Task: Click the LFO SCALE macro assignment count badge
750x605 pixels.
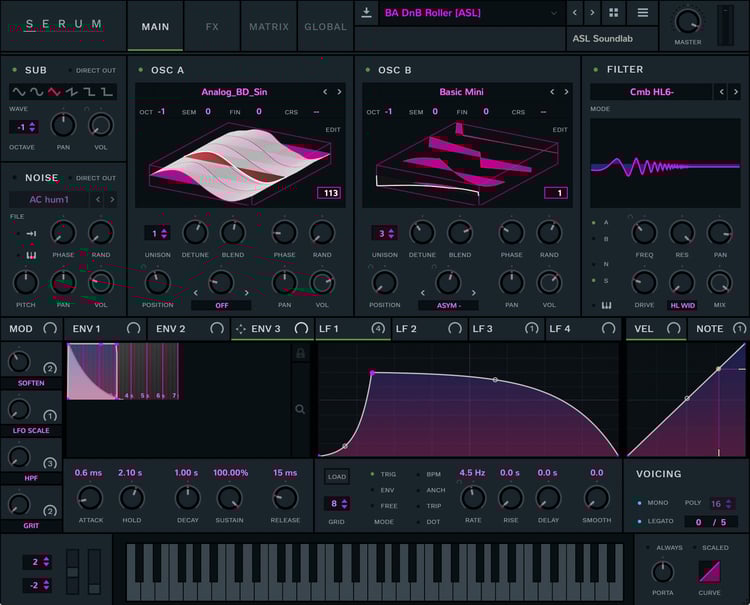Action: coord(50,416)
